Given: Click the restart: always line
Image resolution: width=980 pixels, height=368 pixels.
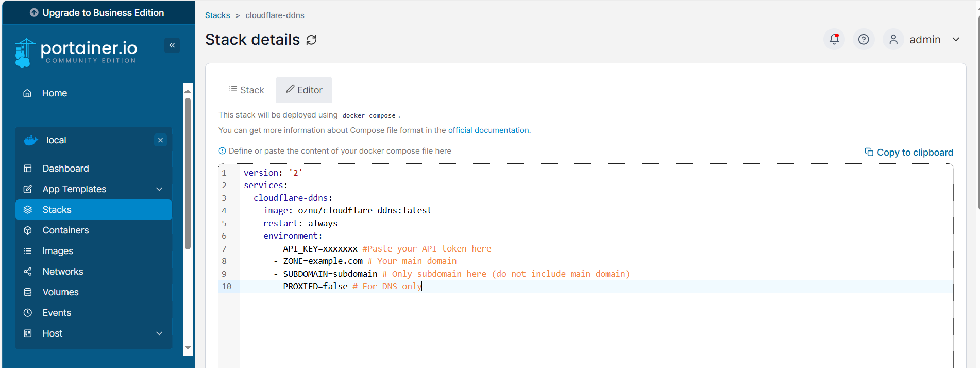Looking at the screenshot, I should (x=300, y=223).
